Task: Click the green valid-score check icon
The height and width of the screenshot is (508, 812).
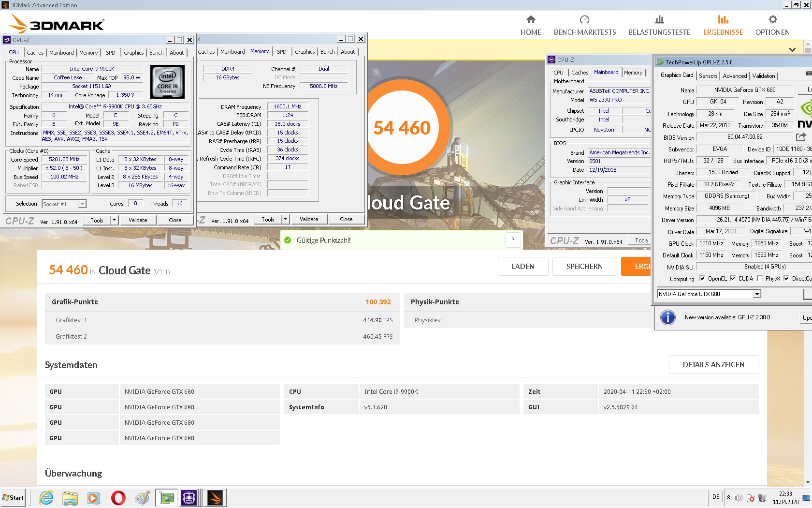Action: [288, 240]
